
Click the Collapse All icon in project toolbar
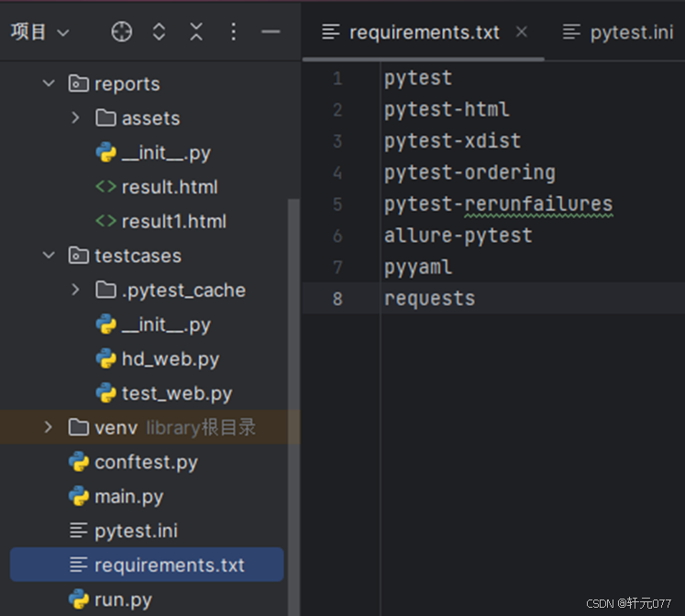pos(196,32)
